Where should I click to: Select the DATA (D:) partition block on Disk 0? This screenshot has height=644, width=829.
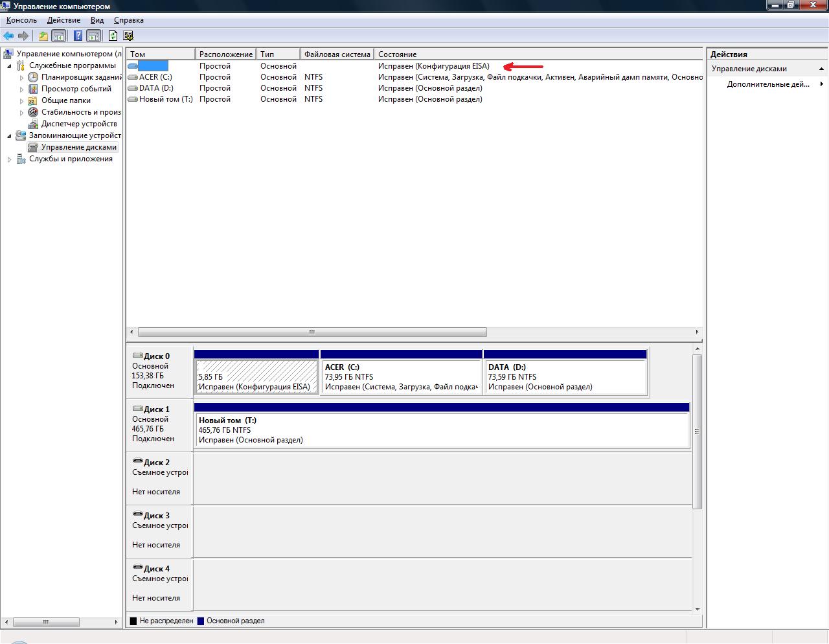565,376
